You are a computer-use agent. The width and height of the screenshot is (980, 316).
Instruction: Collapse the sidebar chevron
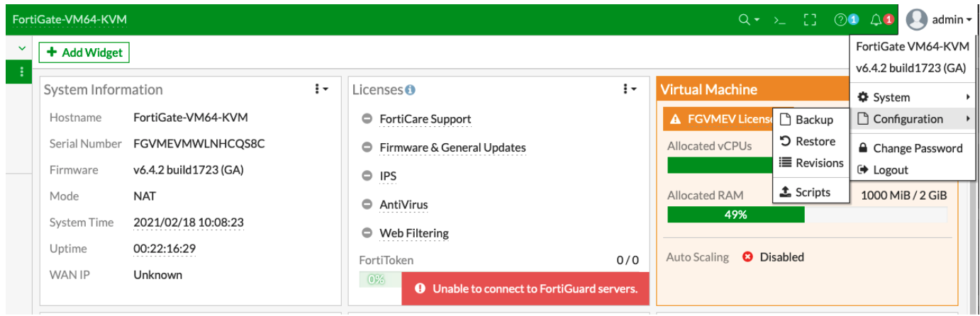point(22,48)
